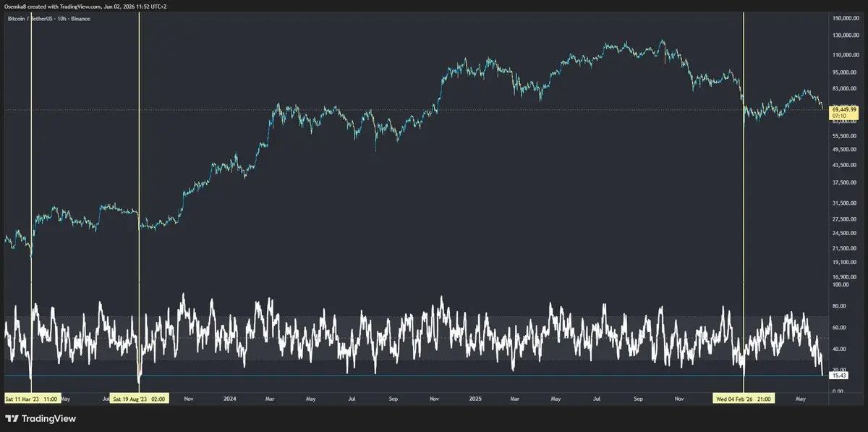This screenshot has height=432, width=868.
Task: Click the Sat 11 Mar '23 date label
Action: click(x=32, y=398)
